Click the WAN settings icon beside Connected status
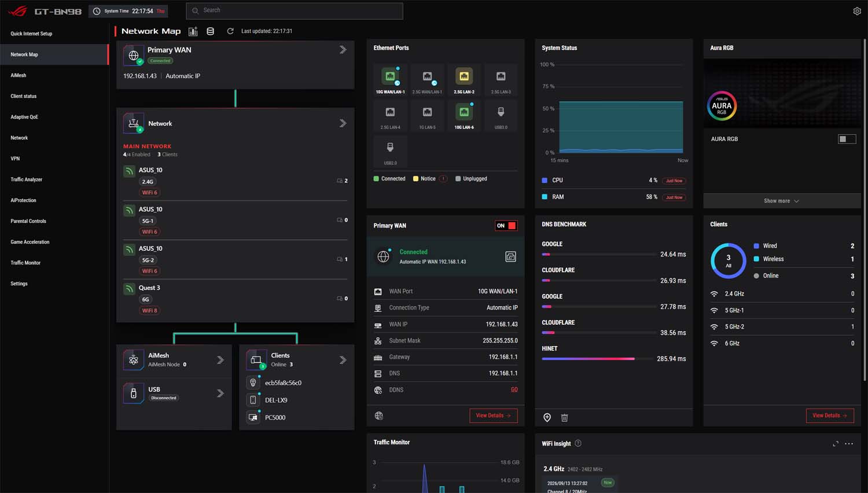This screenshot has height=493, width=868. 510,257
